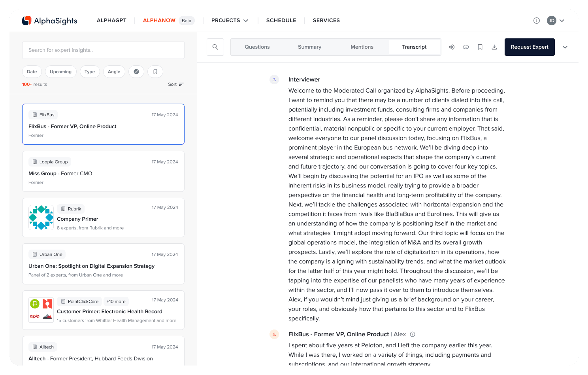The height and width of the screenshot is (375, 588).
Task: Open FlixBus Former VP, Online Product card
Action: [x=103, y=124]
